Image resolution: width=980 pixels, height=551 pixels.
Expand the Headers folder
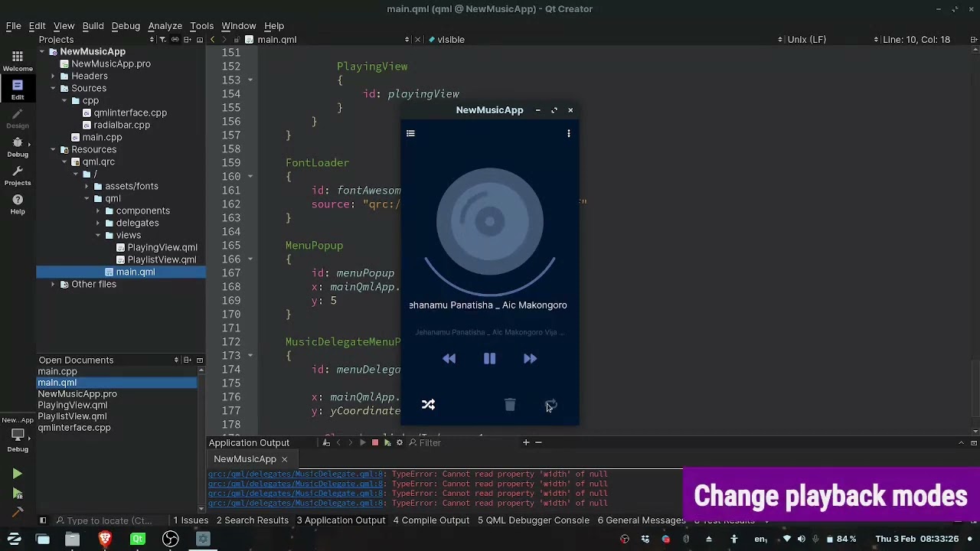pyautogui.click(x=53, y=77)
